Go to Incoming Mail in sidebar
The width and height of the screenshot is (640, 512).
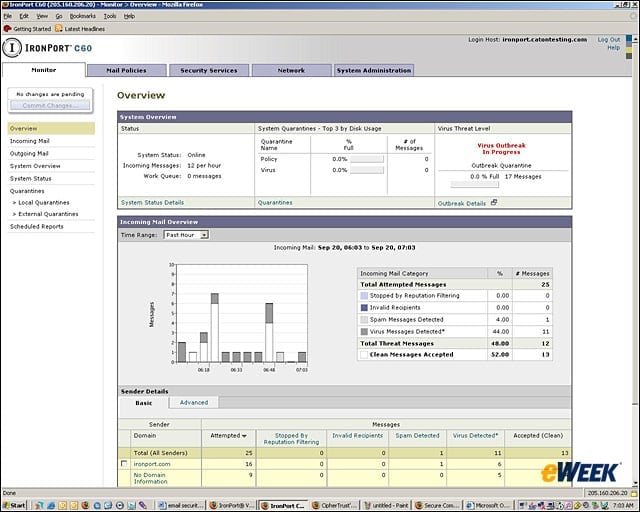[x=29, y=141]
